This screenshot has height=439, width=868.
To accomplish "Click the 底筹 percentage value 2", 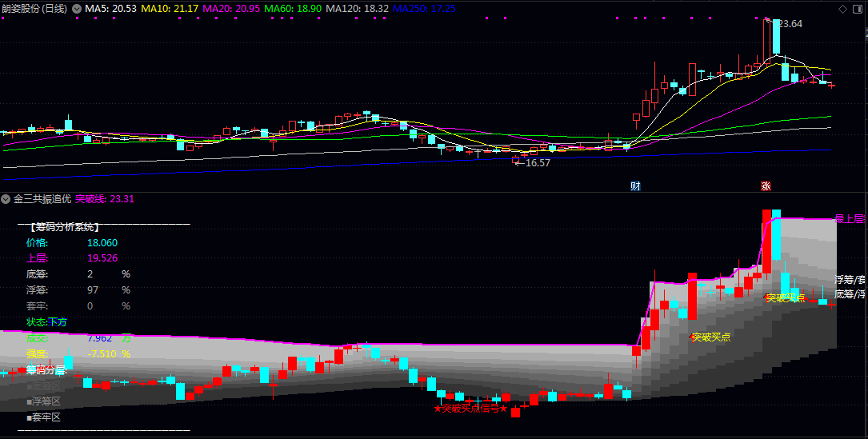I will [90, 274].
